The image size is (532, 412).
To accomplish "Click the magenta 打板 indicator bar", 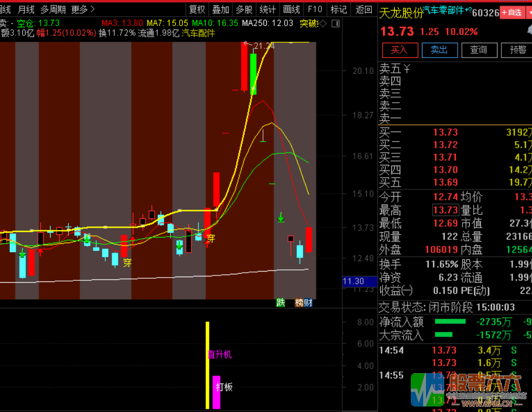I will point(216,392).
